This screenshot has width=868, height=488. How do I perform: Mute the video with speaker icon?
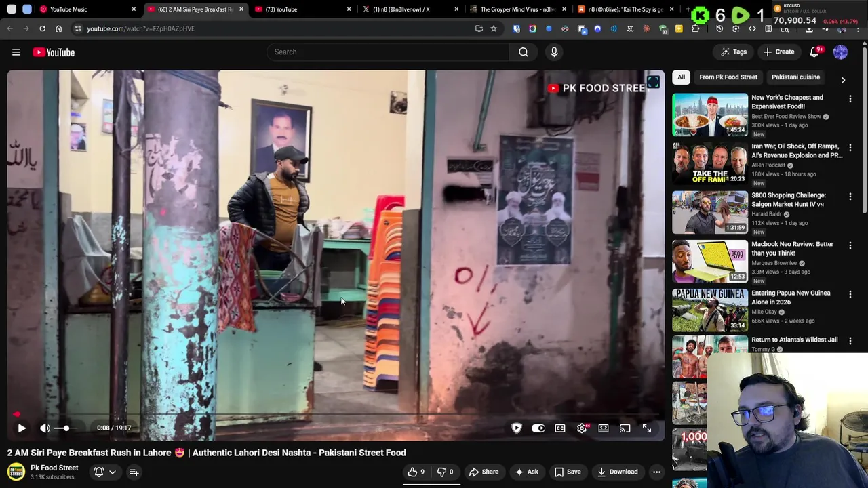[x=45, y=428]
